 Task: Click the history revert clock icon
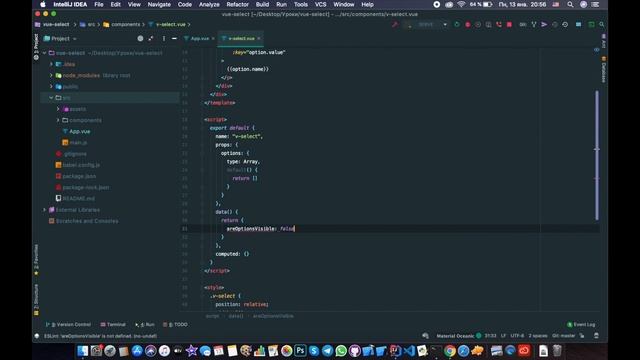click(x=565, y=24)
